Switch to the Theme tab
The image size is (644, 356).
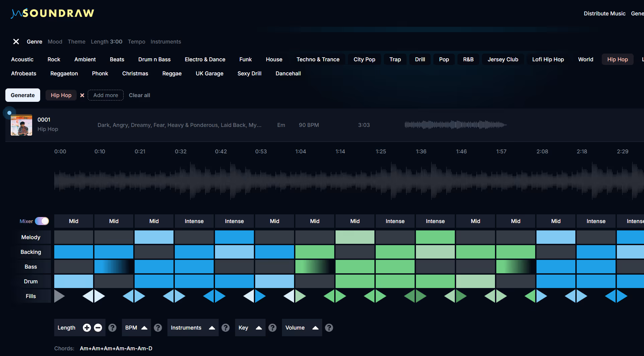[x=76, y=42]
